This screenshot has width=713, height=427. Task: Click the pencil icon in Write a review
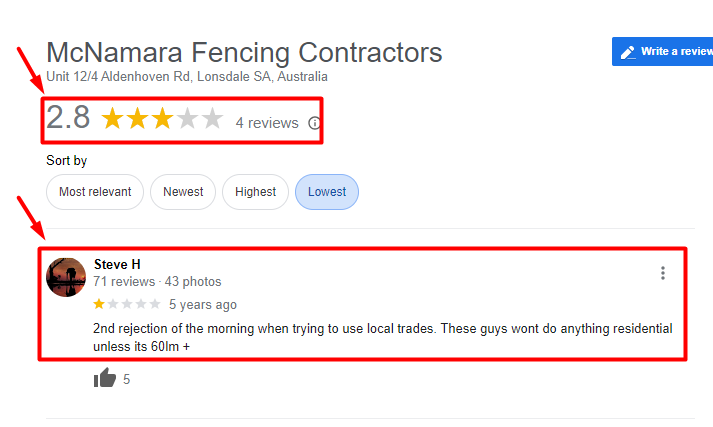[x=628, y=52]
